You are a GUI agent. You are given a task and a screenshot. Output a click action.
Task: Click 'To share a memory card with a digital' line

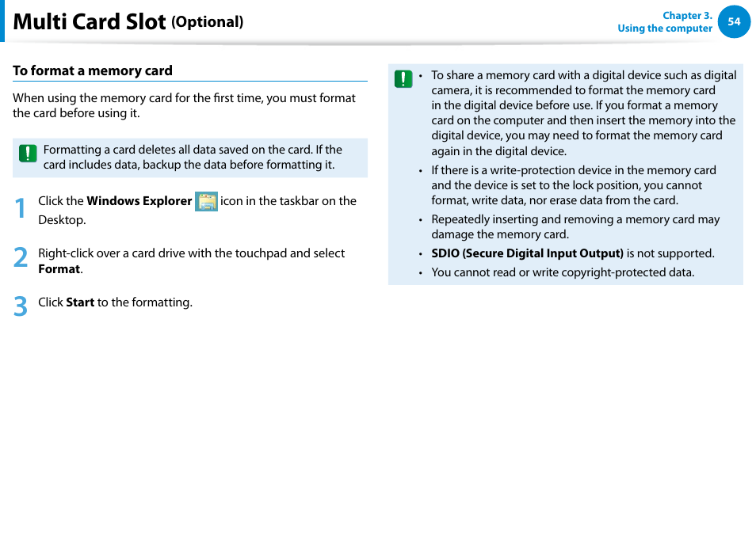pyautogui.click(x=584, y=75)
